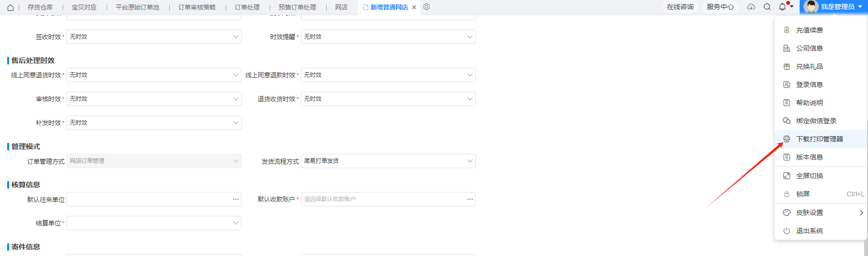Open the 发货流程方式 dropdown
This screenshot has height=256, width=868.
(x=388, y=161)
